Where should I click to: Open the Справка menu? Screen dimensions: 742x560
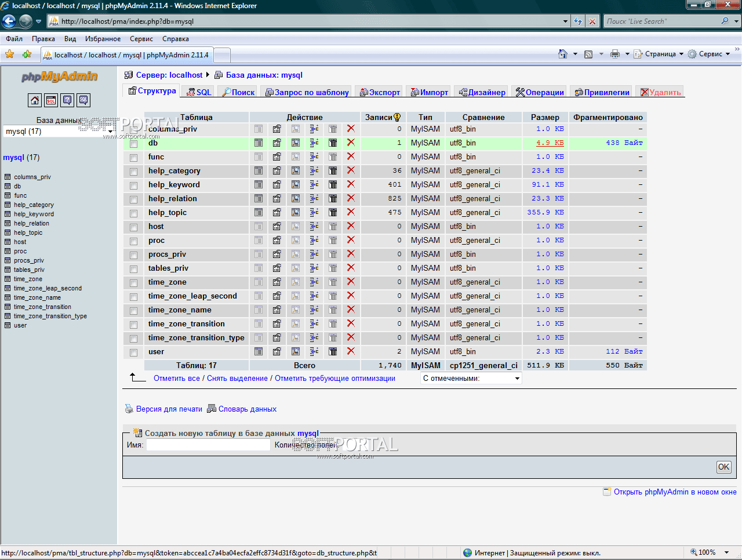point(176,39)
